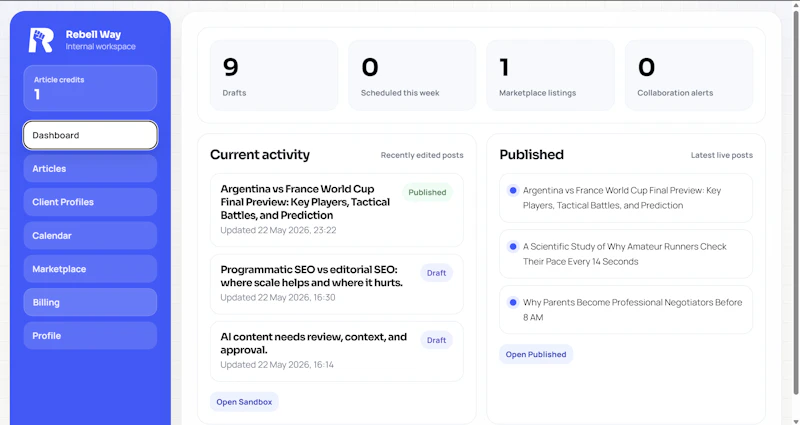The height and width of the screenshot is (425, 800).
Task: Open the Billing section
Action: pyautogui.click(x=90, y=303)
